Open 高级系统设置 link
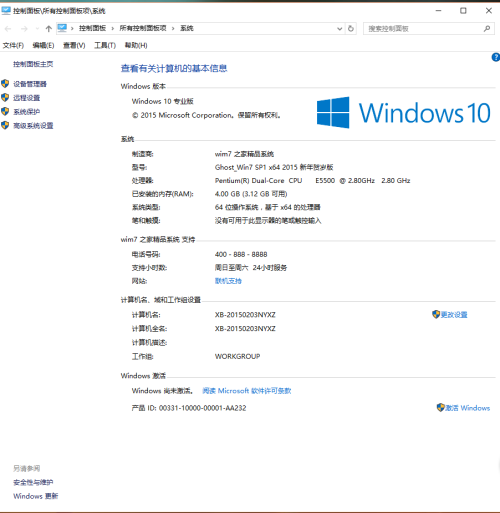 (x=33, y=126)
